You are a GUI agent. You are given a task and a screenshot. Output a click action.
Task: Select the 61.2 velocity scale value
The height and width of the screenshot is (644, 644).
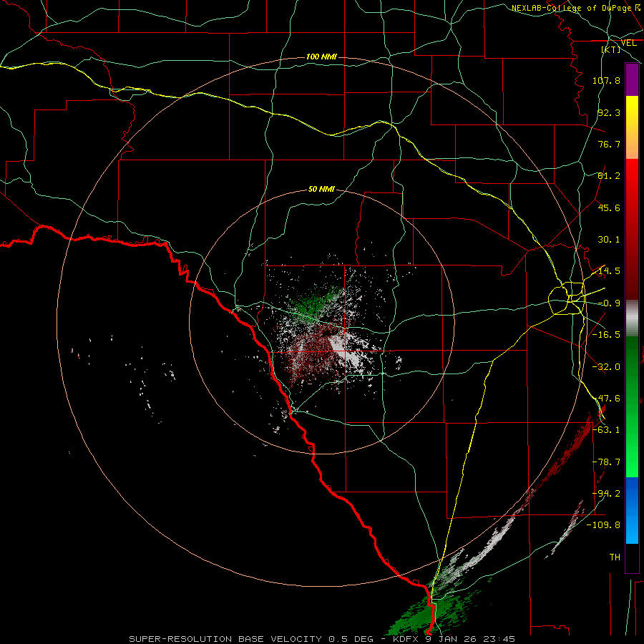tap(609, 176)
